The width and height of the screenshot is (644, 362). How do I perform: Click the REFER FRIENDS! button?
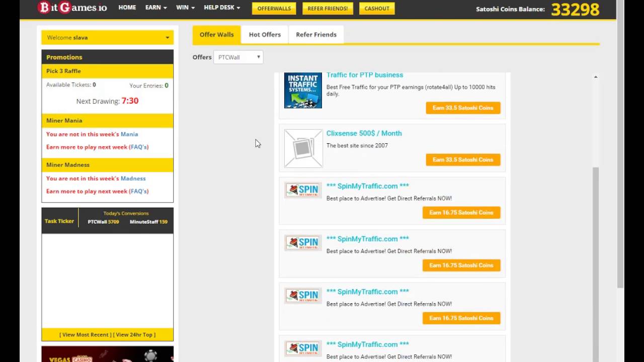click(x=328, y=8)
